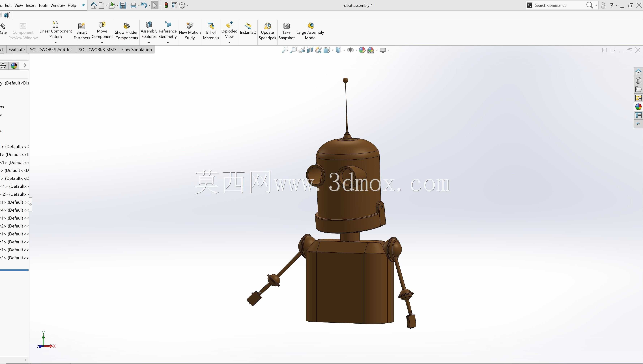Take Snapshot of the assembly
Viewport: 643px width, 364px height.
pyautogui.click(x=287, y=31)
